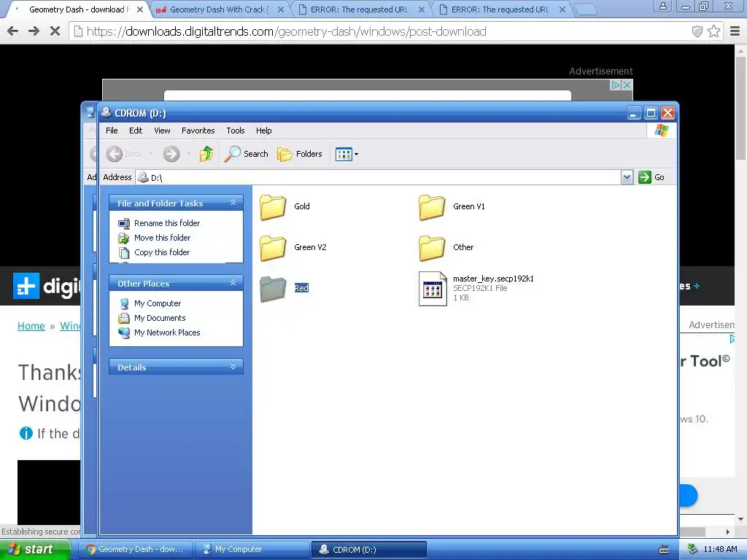Image resolution: width=747 pixels, height=560 pixels.
Task: Open the Green V1 folder
Action: [x=432, y=207]
